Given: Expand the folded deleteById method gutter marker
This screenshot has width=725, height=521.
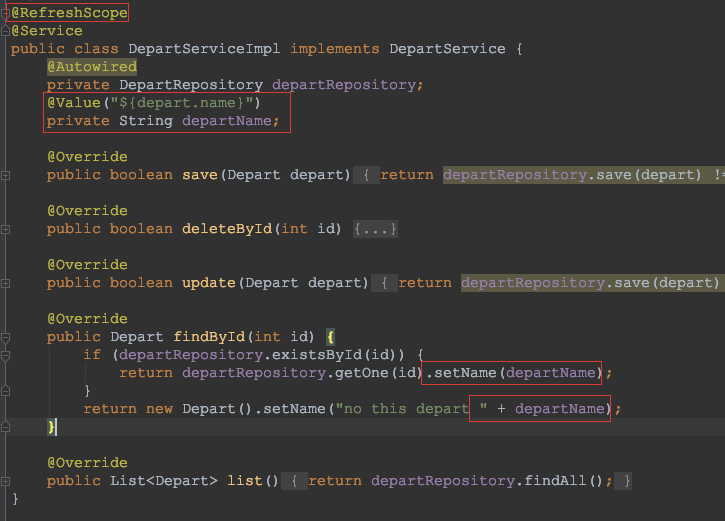Looking at the screenshot, I should coord(6,229).
